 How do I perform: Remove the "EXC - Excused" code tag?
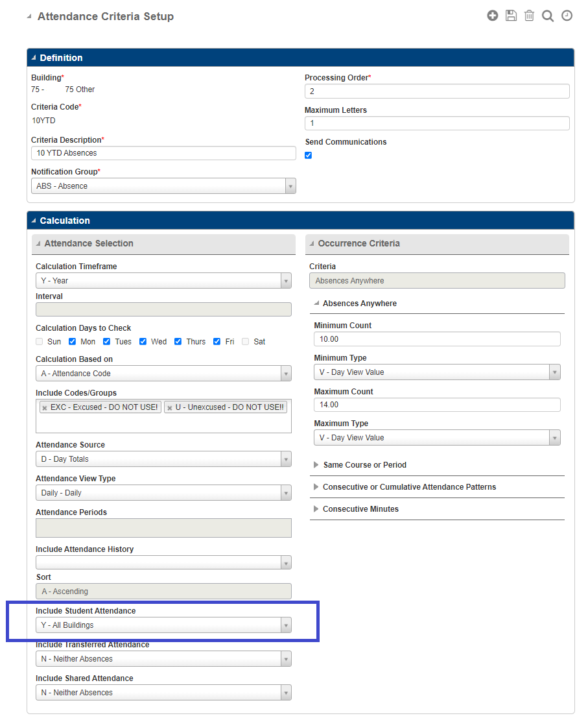coord(43,407)
